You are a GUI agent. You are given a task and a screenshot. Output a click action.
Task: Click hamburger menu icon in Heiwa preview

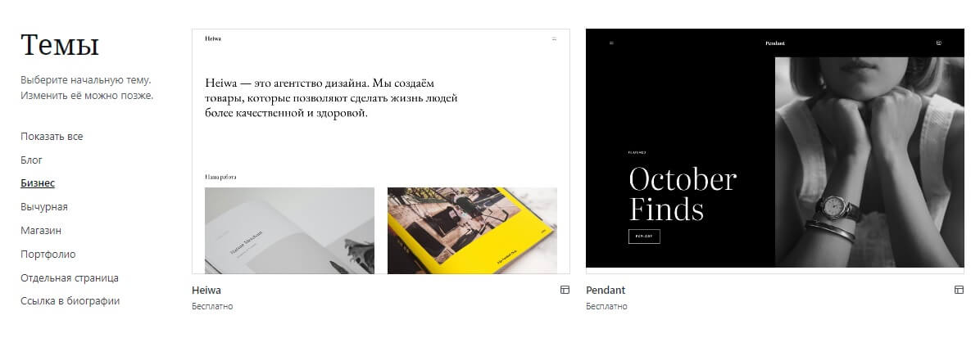[554, 39]
